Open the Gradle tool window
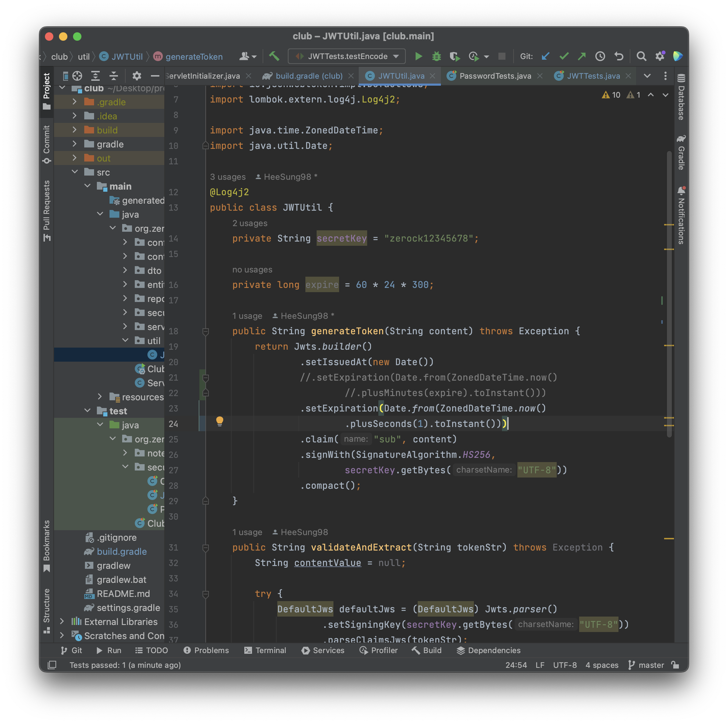Image resolution: width=728 pixels, height=724 pixels. pos(681,153)
